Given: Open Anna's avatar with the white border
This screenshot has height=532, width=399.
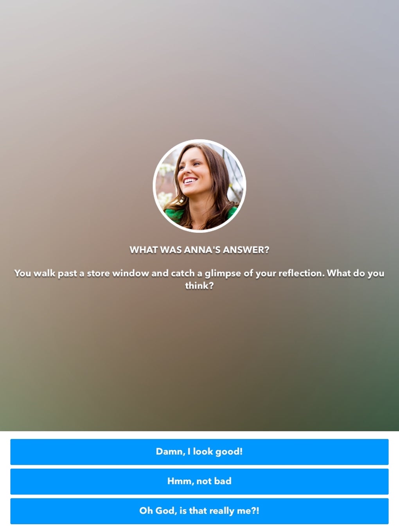Looking at the screenshot, I should pos(199,186).
